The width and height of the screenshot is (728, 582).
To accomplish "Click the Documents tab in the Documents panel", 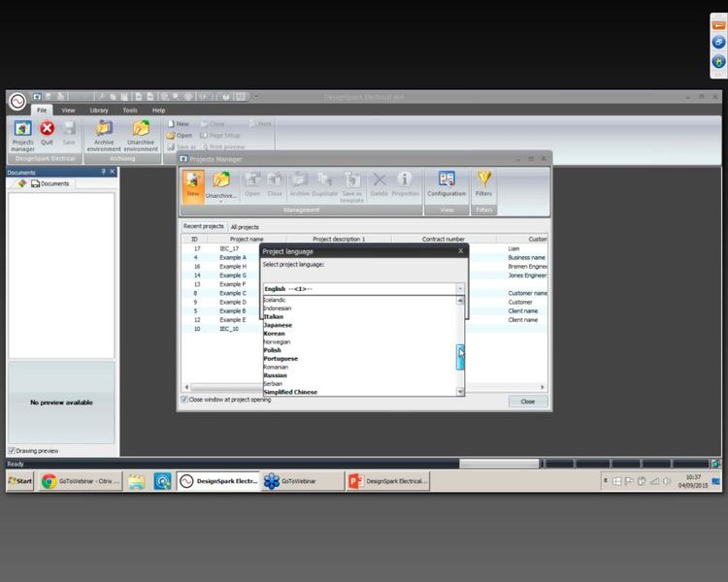I will click(50, 183).
